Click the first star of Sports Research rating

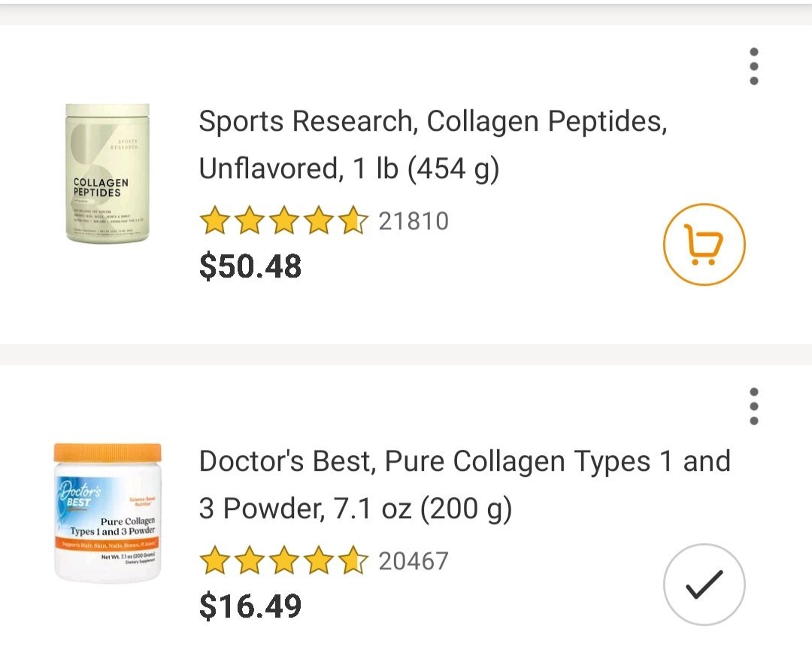214,222
